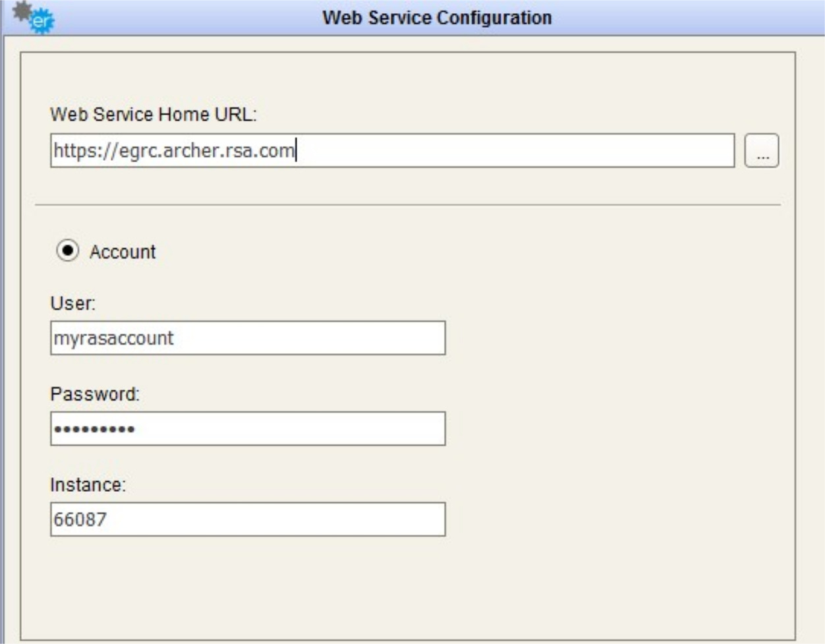The image size is (825, 644).
Task: Click the horizontal separator below the URL
Action: pos(407,205)
